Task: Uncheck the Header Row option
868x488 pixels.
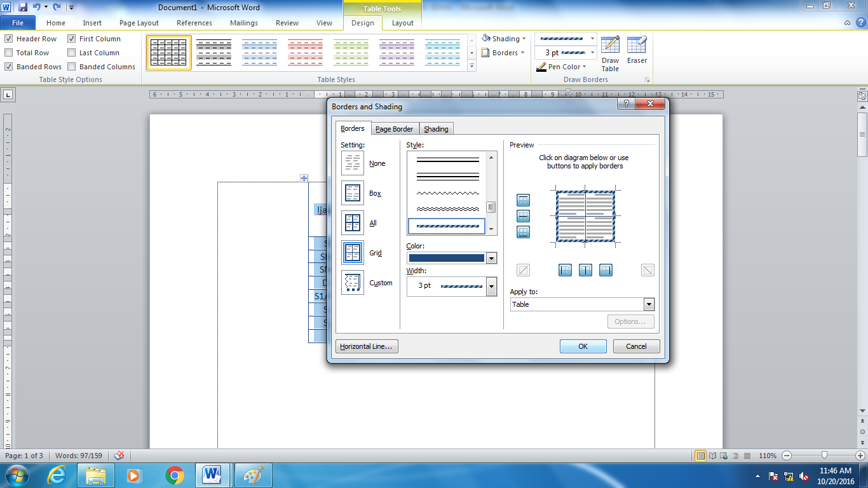Action: pos(8,38)
